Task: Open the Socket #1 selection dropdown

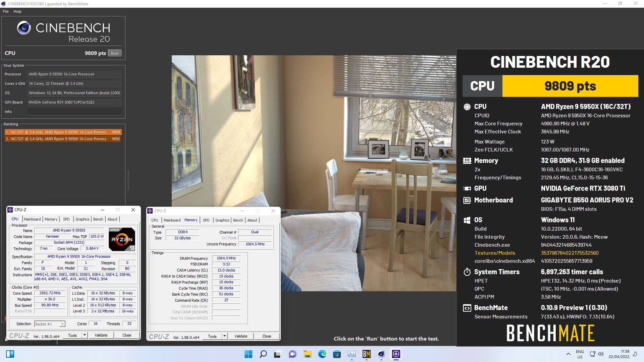Action: (50, 324)
